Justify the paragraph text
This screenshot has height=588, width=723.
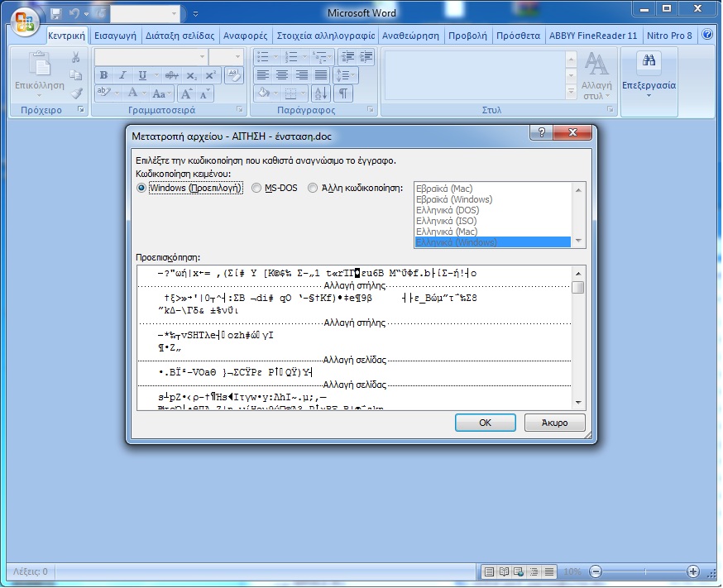[x=320, y=74]
